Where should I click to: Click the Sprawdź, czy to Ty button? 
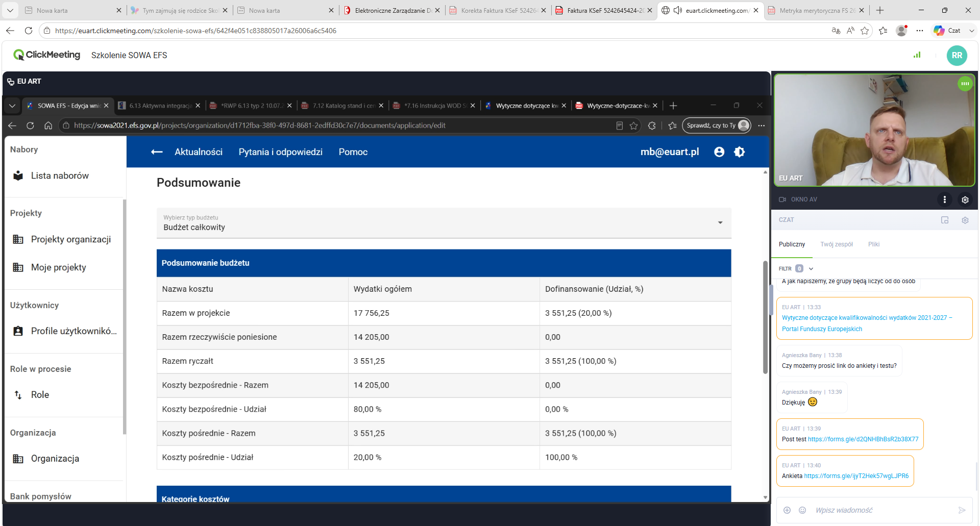[x=717, y=126]
